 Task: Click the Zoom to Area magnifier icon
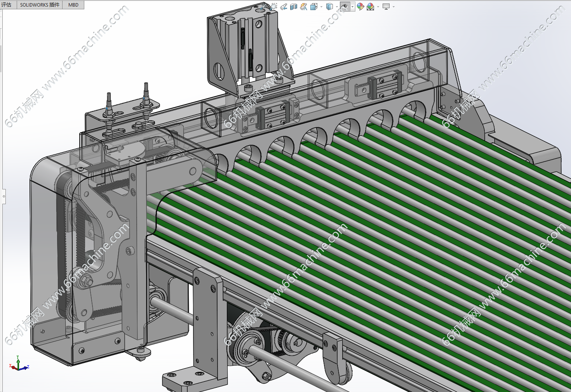[274, 6]
